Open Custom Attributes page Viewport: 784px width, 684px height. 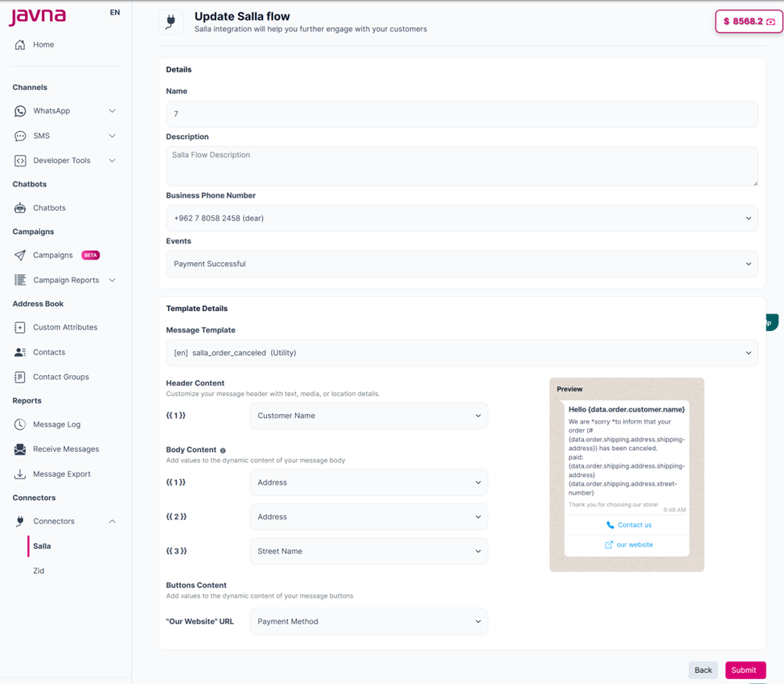(x=65, y=327)
